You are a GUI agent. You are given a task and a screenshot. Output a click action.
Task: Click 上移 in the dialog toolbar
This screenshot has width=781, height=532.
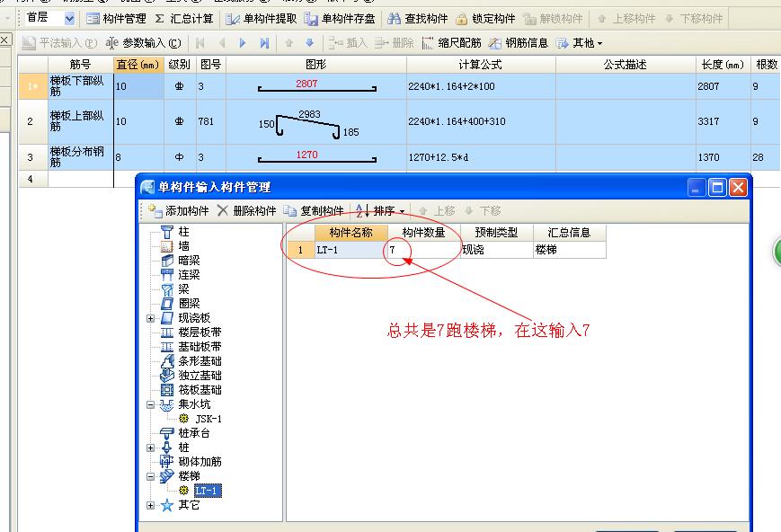click(x=438, y=211)
